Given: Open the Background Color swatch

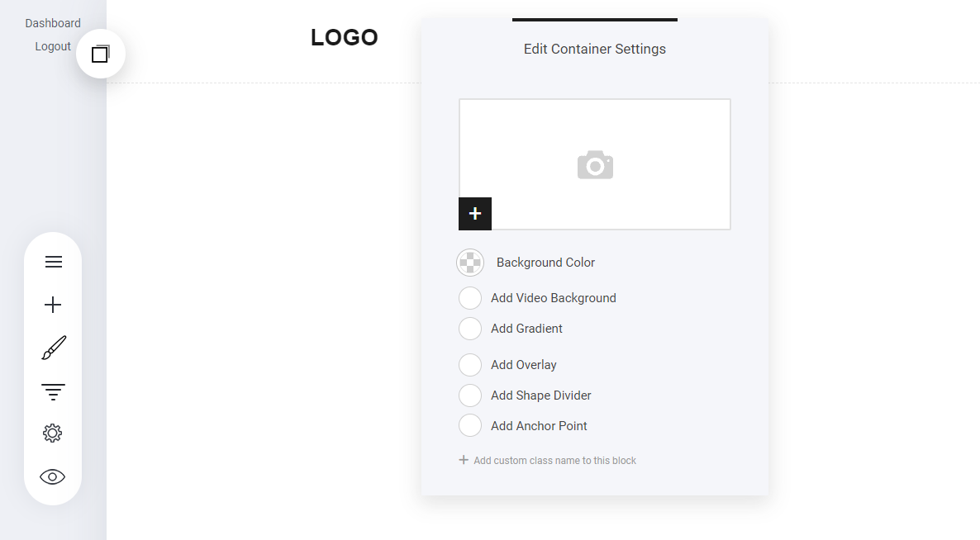Looking at the screenshot, I should pos(470,263).
